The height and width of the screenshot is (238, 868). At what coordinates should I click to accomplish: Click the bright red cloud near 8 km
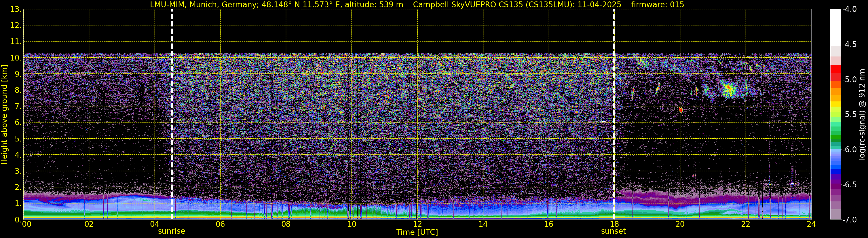coord(729,89)
